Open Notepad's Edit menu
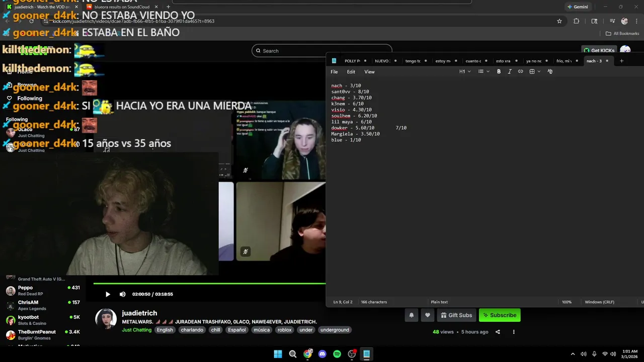 pyautogui.click(x=351, y=72)
